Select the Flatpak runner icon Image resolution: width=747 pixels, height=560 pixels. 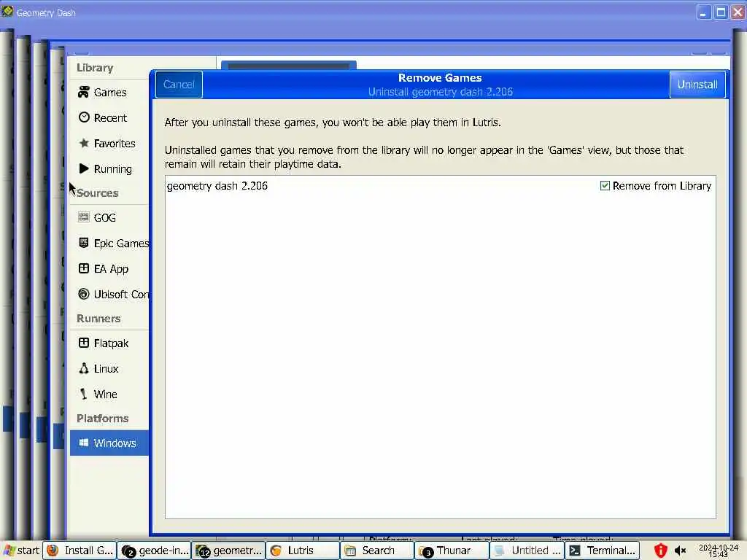pyautogui.click(x=84, y=343)
